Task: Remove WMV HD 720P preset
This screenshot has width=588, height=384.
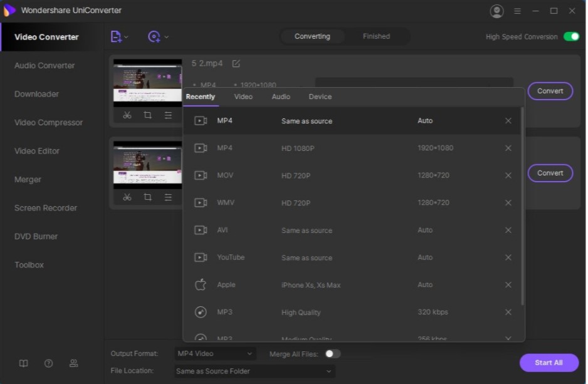Action: coord(508,203)
